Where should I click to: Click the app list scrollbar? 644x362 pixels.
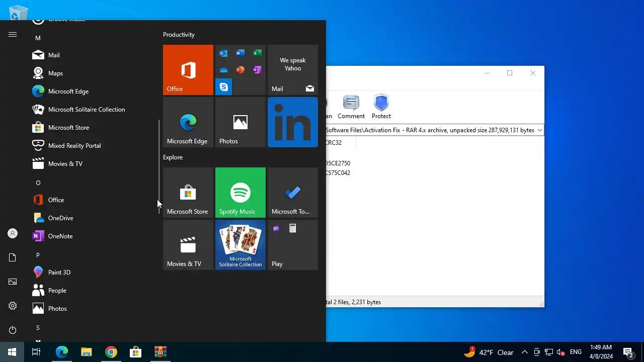(159, 167)
